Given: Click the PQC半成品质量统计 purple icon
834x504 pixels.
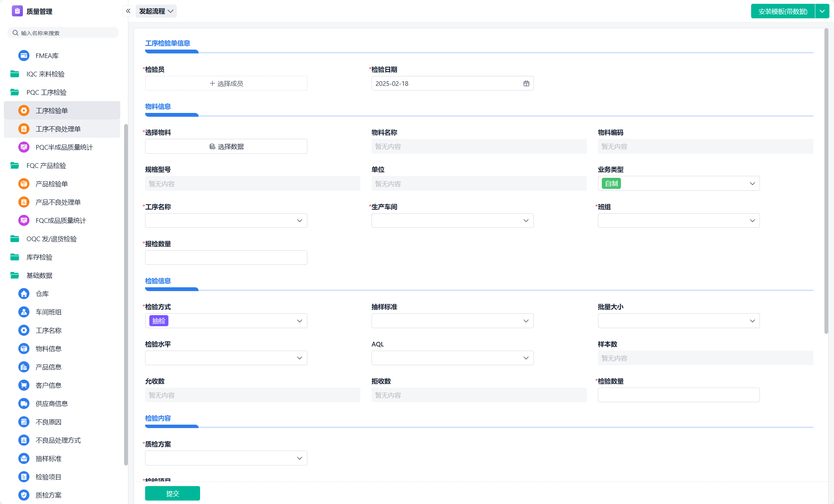Looking at the screenshot, I should (x=24, y=147).
